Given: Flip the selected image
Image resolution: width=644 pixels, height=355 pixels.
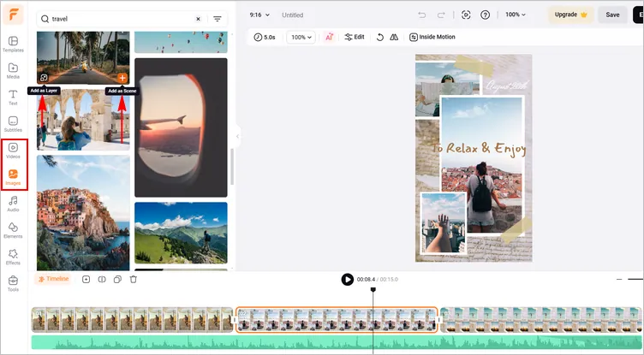Looking at the screenshot, I should tap(394, 37).
